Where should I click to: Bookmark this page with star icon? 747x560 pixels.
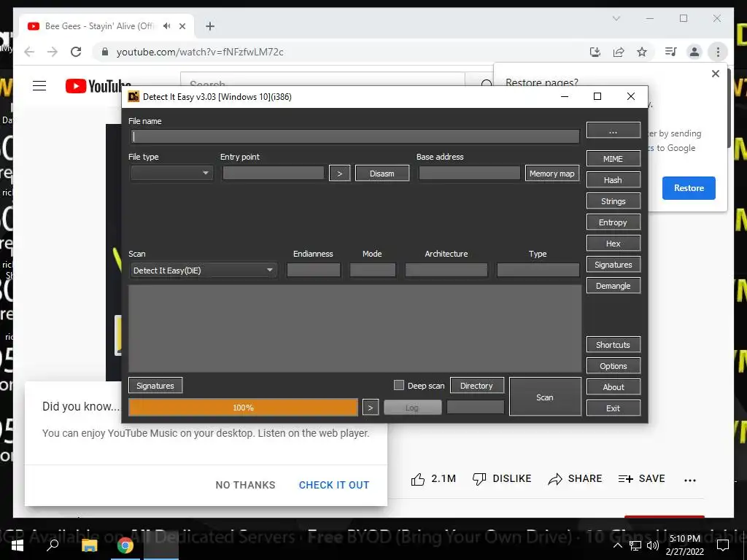coord(642,52)
